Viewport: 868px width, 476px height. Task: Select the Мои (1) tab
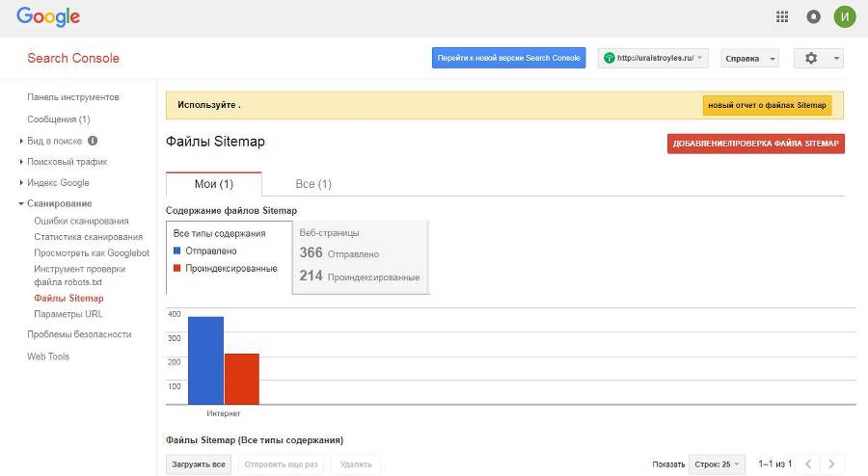click(213, 184)
